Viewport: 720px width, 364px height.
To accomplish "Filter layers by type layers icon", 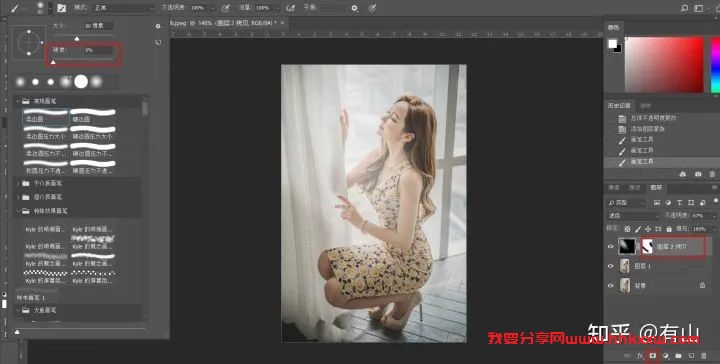I will [680, 202].
